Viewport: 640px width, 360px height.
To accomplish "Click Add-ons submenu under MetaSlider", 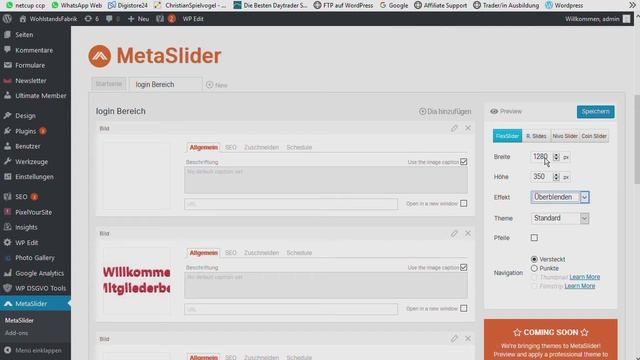I will click(16, 333).
